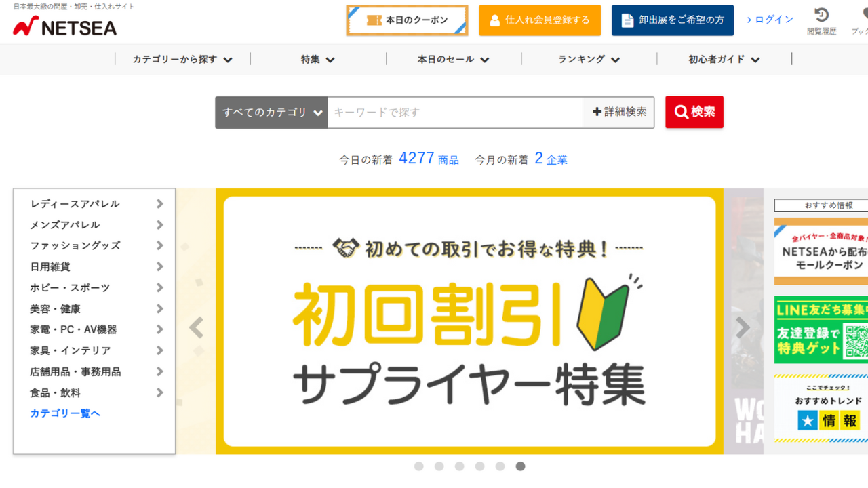Click the red 検索 search button
Screen dimensions: 868x488
point(694,112)
